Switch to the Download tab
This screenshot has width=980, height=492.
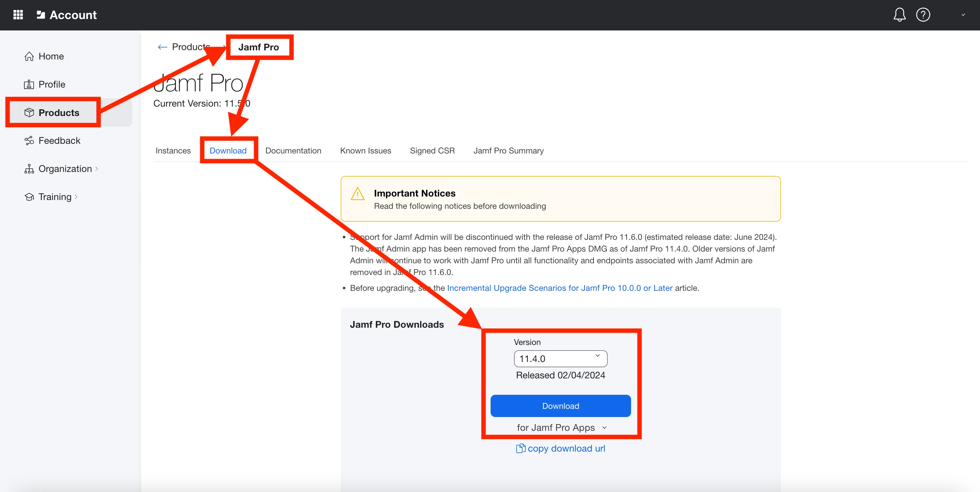point(228,151)
